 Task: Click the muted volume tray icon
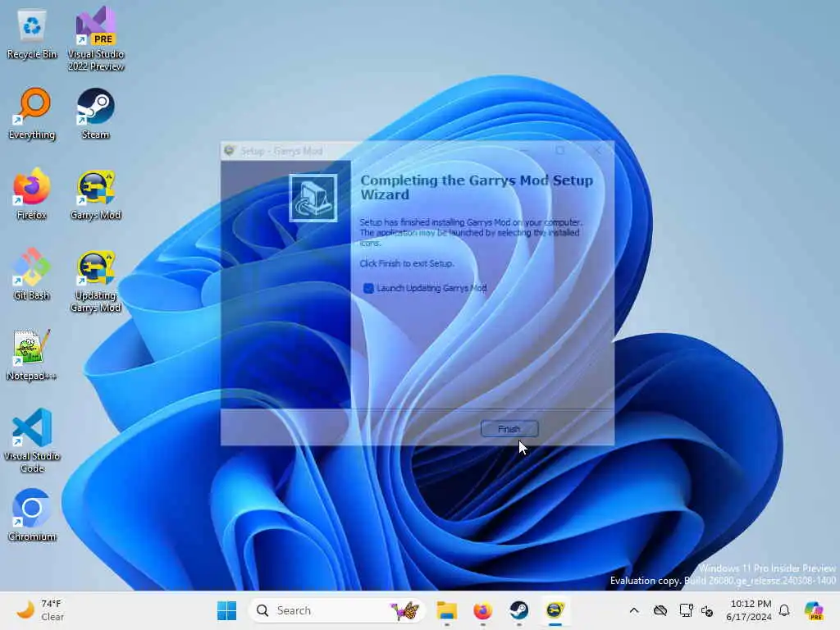(707, 610)
